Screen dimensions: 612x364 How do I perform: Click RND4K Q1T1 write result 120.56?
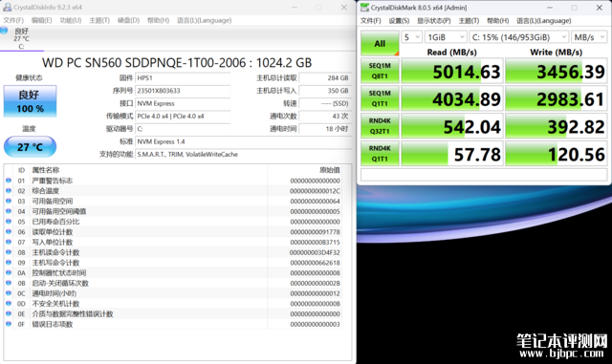coord(557,154)
